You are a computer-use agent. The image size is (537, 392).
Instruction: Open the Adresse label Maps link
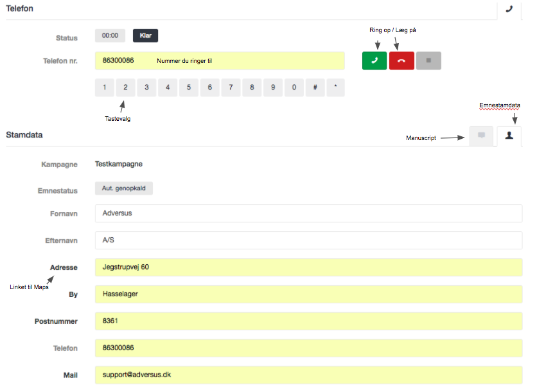click(64, 267)
